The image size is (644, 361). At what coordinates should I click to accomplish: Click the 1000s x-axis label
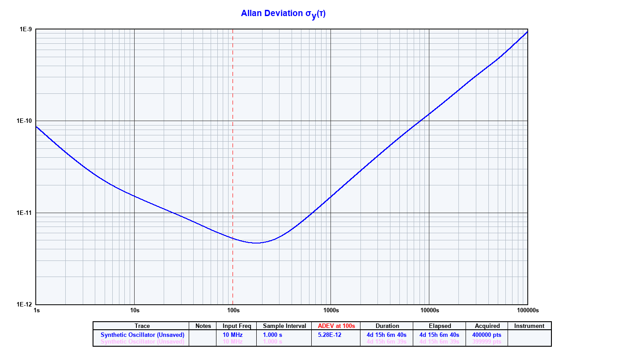[331, 310]
